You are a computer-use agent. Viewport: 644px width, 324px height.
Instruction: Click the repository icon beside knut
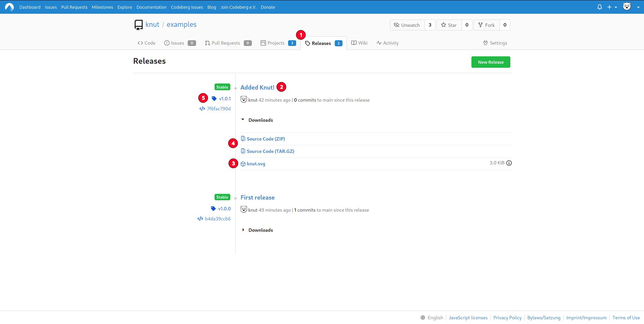pos(138,25)
